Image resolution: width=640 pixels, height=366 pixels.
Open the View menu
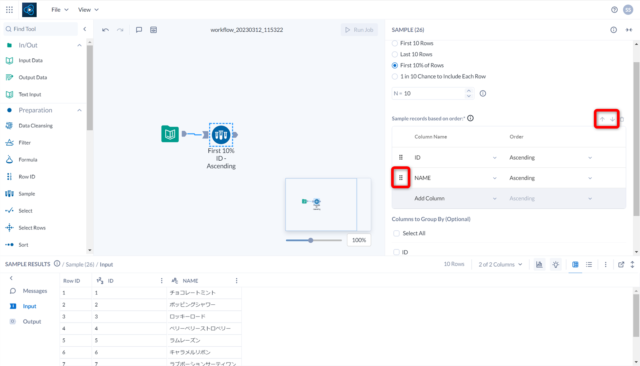click(88, 10)
